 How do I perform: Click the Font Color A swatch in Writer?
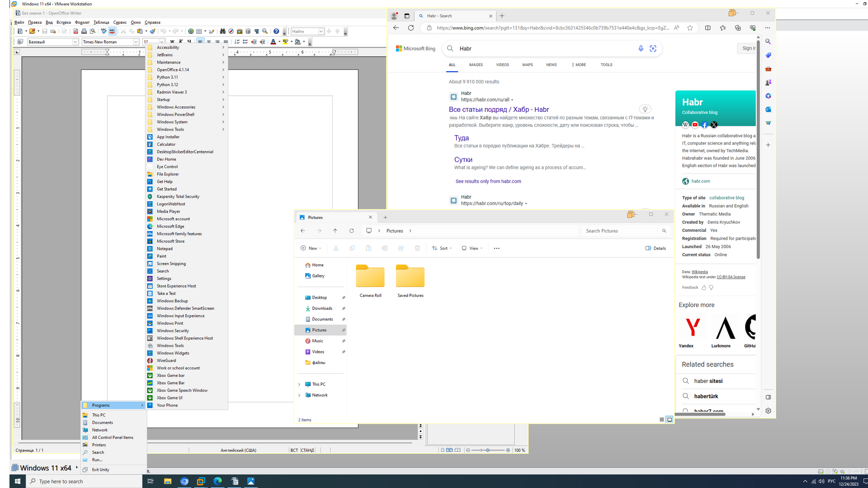click(273, 42)
